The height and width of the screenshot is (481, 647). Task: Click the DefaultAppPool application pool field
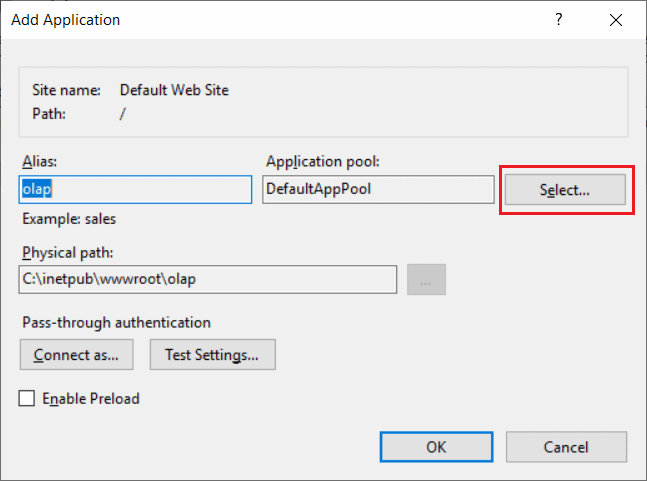tap(379, 190)
